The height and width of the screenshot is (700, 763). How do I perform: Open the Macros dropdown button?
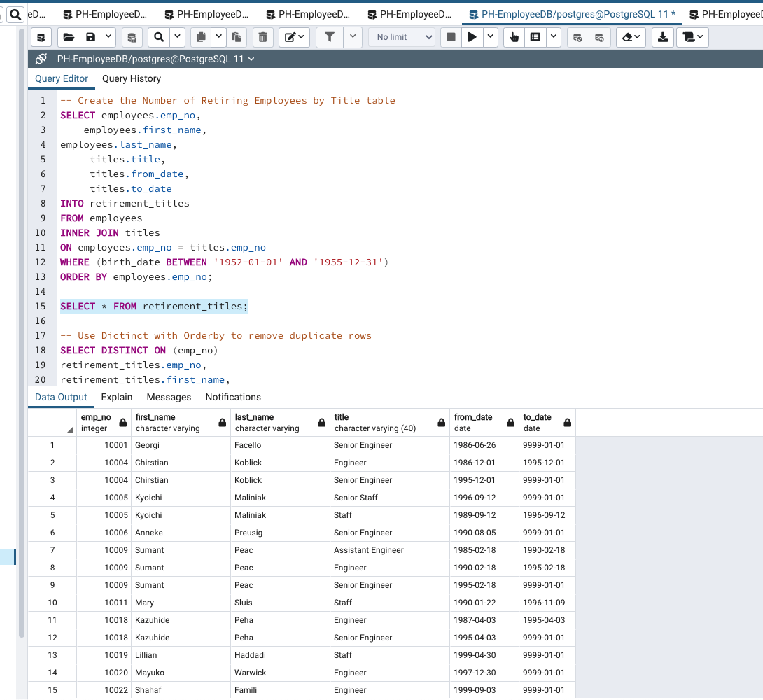coord(693,38)
